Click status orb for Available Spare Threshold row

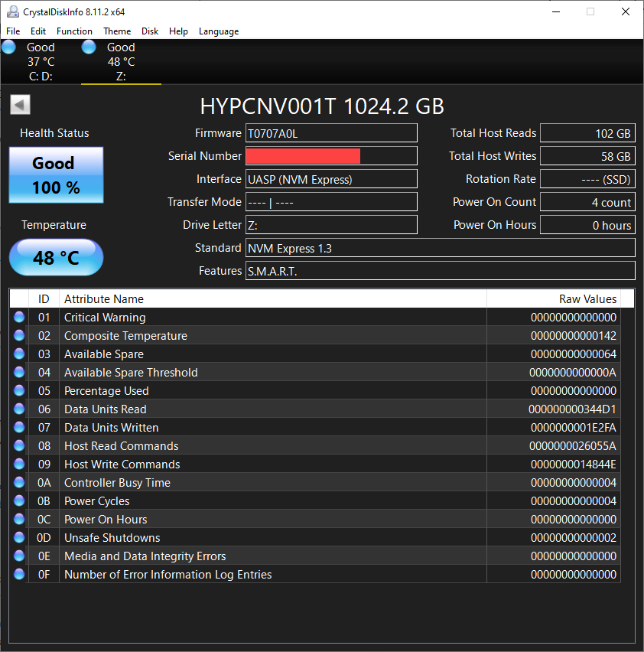pos(19,372)
